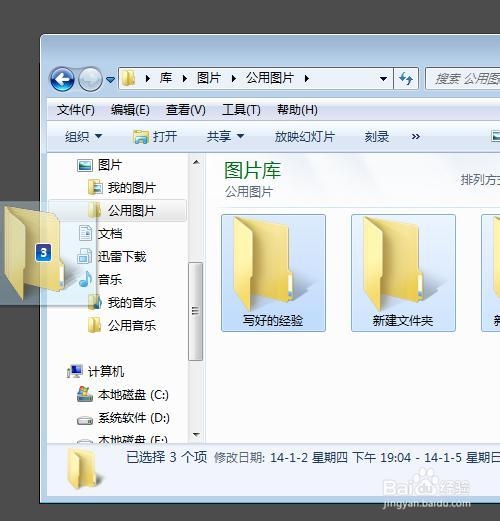Open the 共享 dropdown
The height and width of the screenshot is (521, 500).
pos(225,137)
